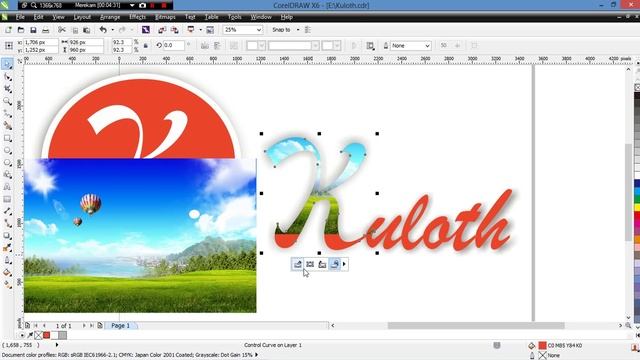Image resolution: width=640 pixels, height=360 pixels.
Task: Select the Freehand tool in toolbox
Action: pyautogui.click(x=7, y=113)
